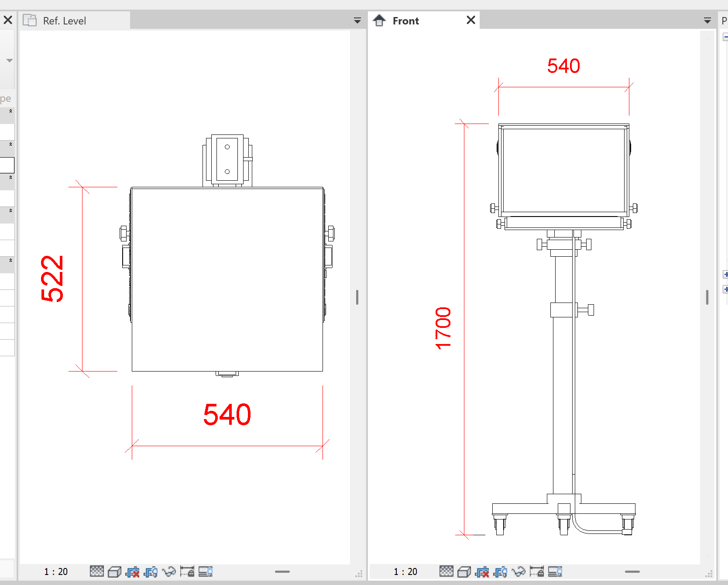This screenshot has height=585, width=728.
Task: Switch to the Ref. Level view tab
Action: click(x=74, y=21)
